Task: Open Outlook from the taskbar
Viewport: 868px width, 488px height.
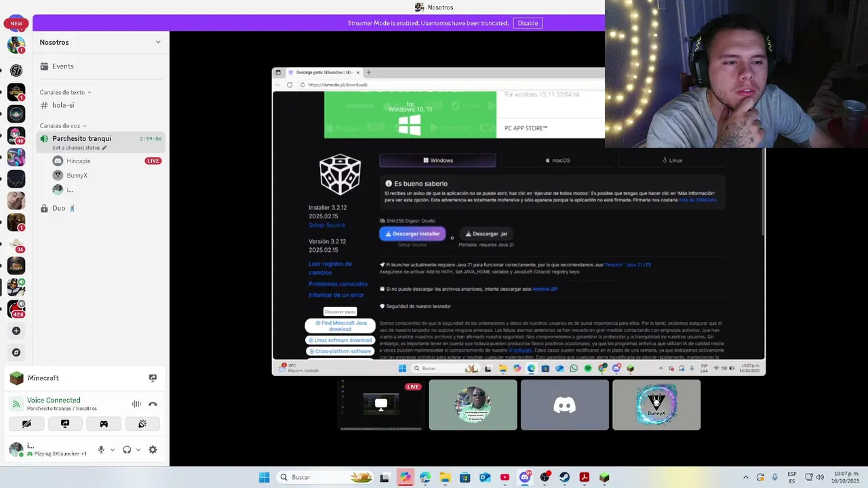Action: point(485,477)
